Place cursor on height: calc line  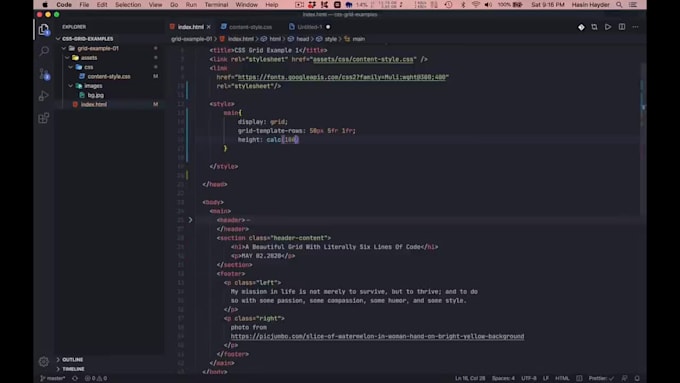268,140
